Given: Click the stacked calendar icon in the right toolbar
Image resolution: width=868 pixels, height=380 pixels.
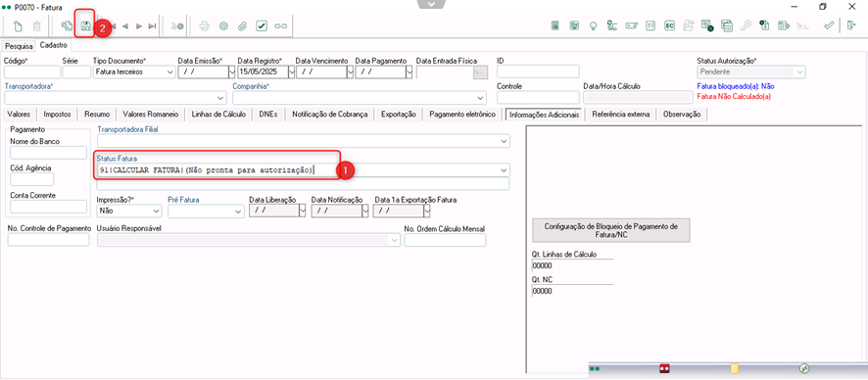Looking at the screenshot, I should point(726,25).
